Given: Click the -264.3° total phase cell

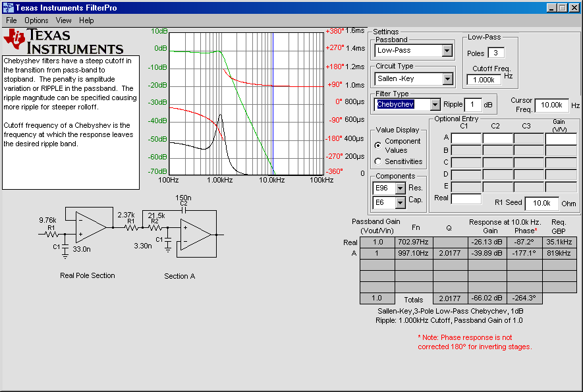Looking at the screenshot, I should click(x=524, y=298).
